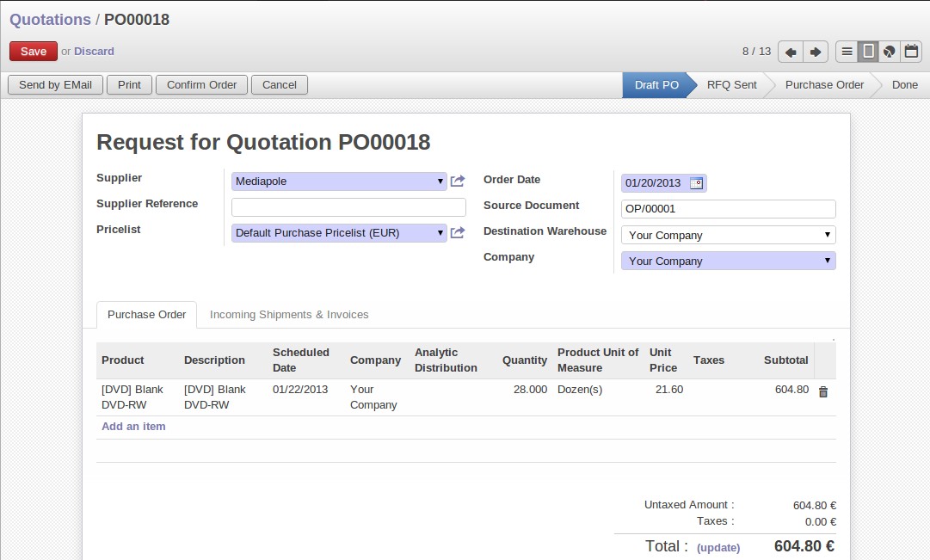Click the Supplier Reference field
This screenshot has width=930, height=560.
tap(348, 207)
